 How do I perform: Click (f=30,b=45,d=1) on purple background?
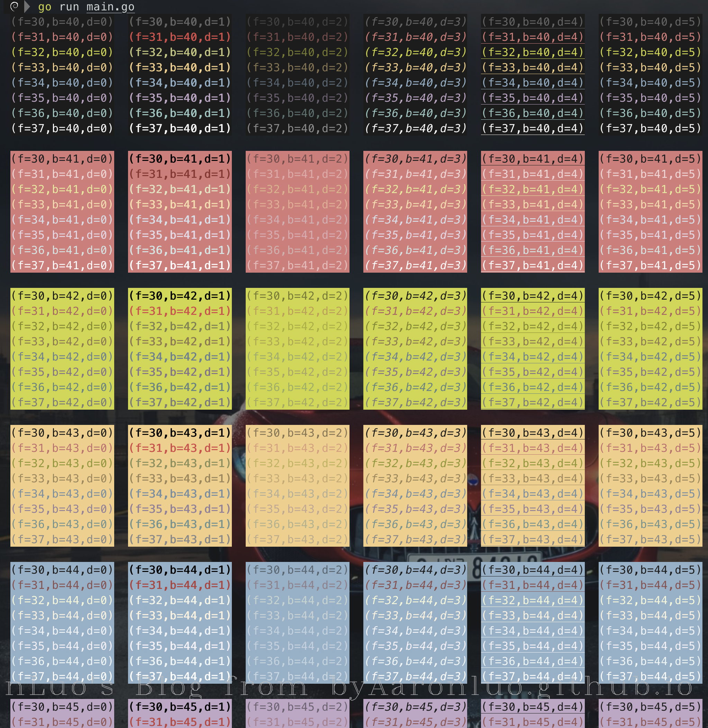pos(180,707)
